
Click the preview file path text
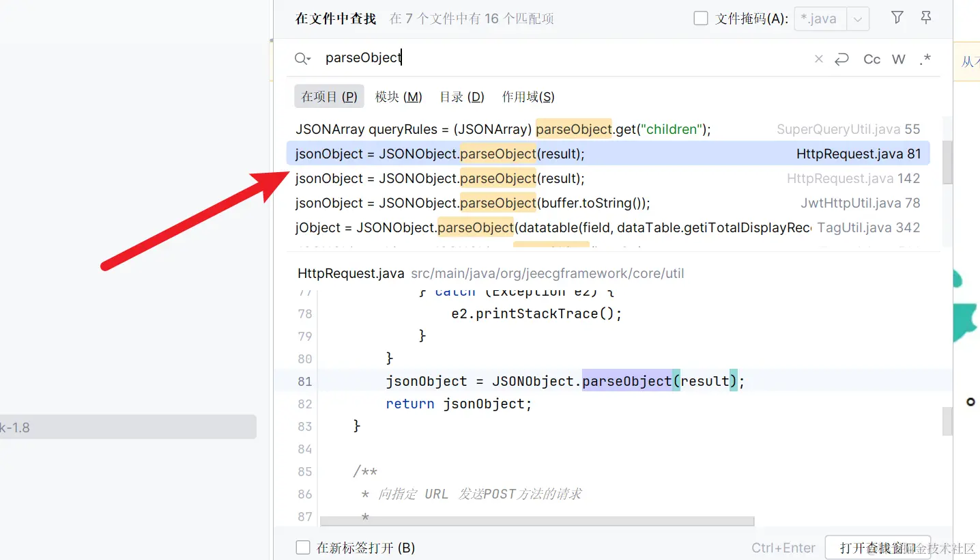[547, 274]
